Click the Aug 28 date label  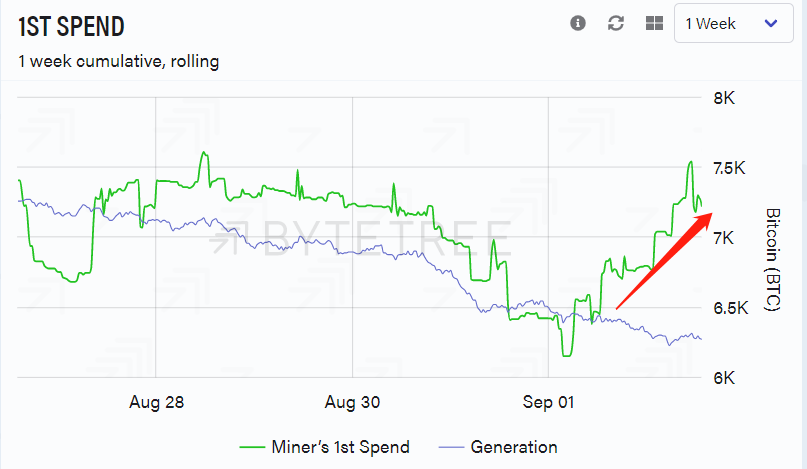157,403
